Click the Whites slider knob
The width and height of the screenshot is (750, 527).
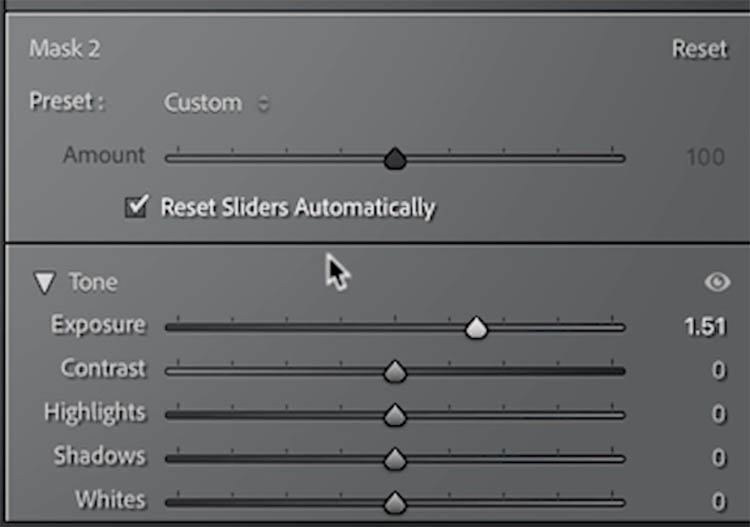[x=395, y=503]
